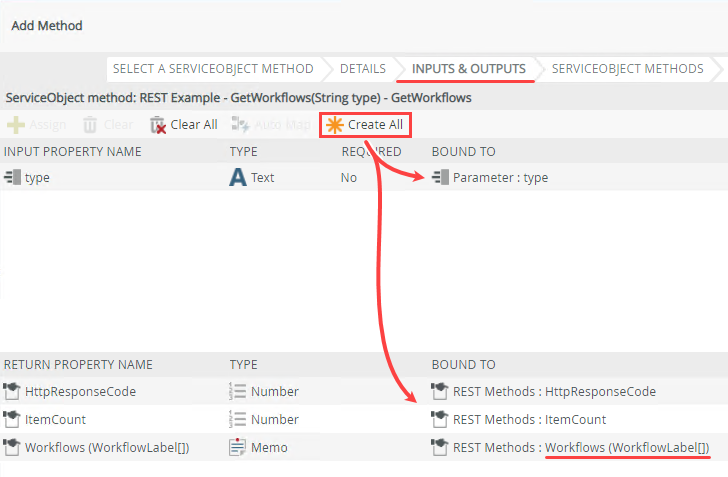Screen dimensions: 728x477
Task: Select the Parameter : type binding text
Action: click(x=500, y=178)
